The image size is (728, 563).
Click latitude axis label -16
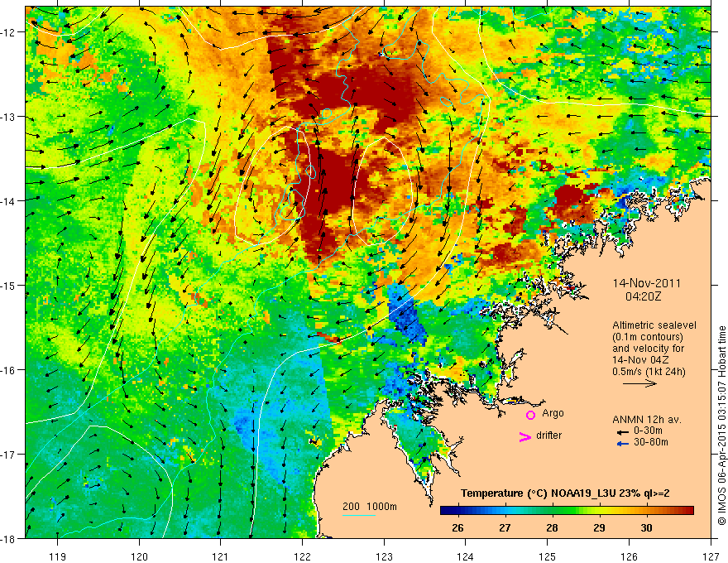pyautogui.click(x=9, y=370)
